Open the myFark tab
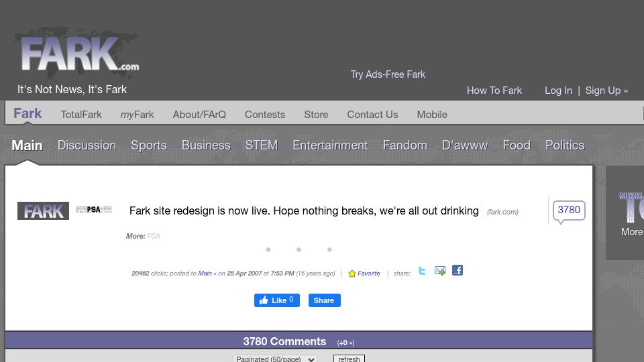Screen dimensions: 644x362 (137, 115)
